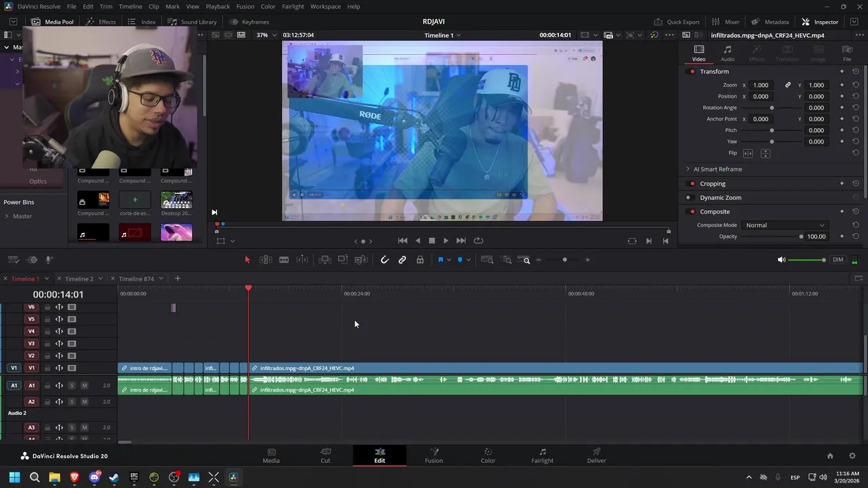
Task: Solo audio track A1
Action: pyautogui.click(x=71, y=386)
